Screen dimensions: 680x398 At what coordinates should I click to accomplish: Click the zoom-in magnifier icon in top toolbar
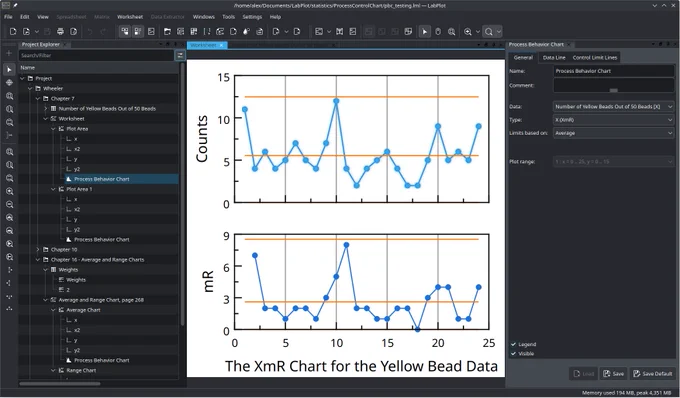tap(468, 32)
